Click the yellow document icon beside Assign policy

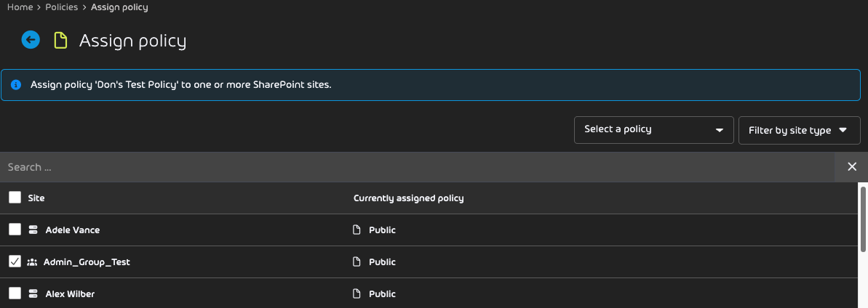coord(60,41)
